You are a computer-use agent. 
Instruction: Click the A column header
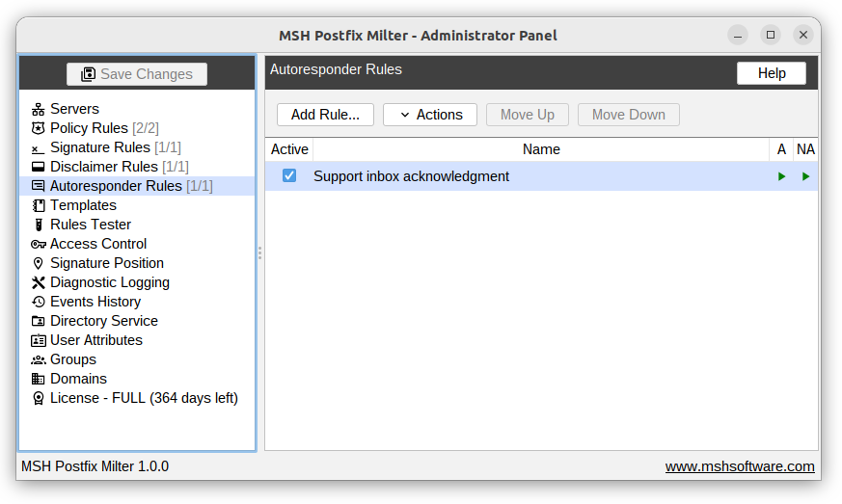781,149
